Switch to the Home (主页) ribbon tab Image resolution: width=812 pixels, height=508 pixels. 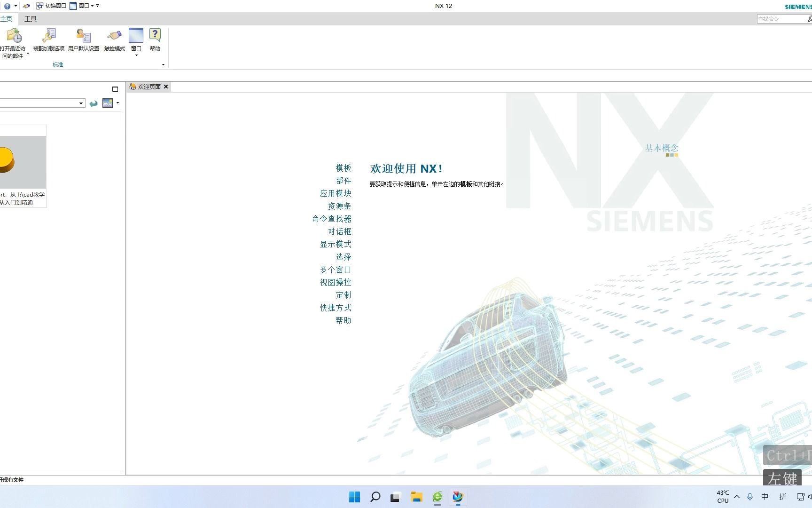tap(7, 19)
